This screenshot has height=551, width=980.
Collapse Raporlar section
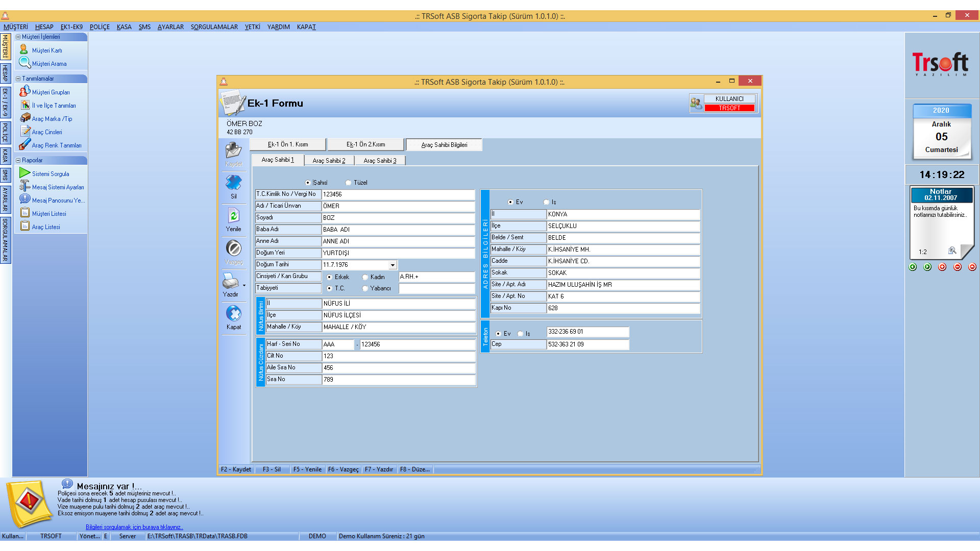(x=18, y=160)
